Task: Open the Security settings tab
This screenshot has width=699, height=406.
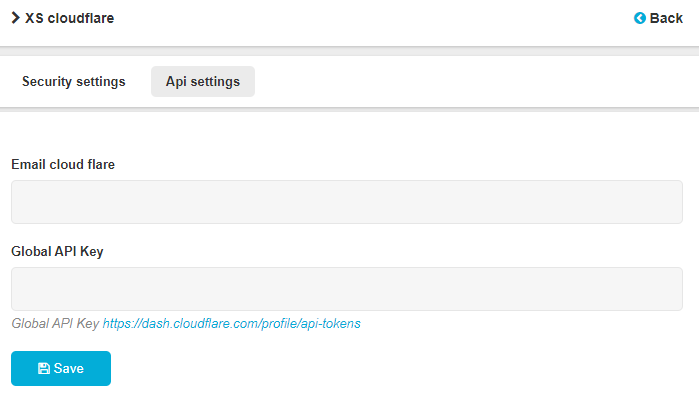Action: point(74,81)
